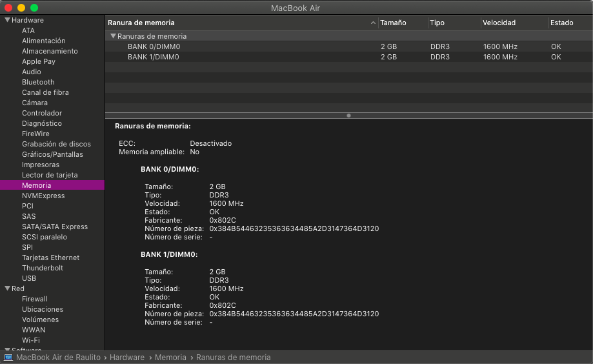
Task: Click Hardware in the path bar
Action: coord(127,357)
